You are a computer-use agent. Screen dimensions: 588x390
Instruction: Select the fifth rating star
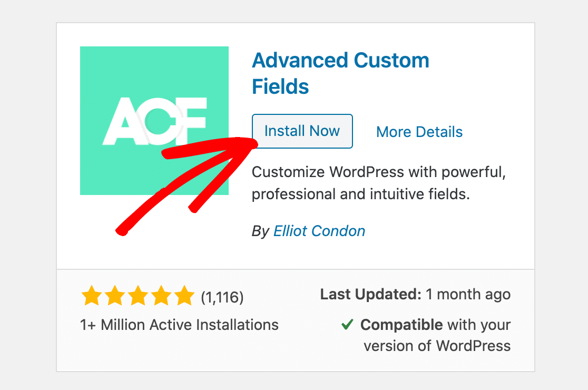184,296
